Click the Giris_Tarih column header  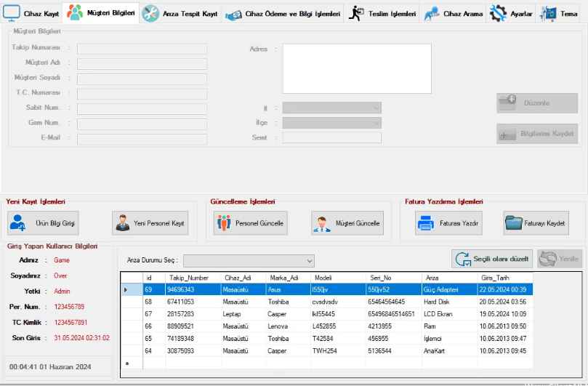pyautogui.click(x=504, y=278)
